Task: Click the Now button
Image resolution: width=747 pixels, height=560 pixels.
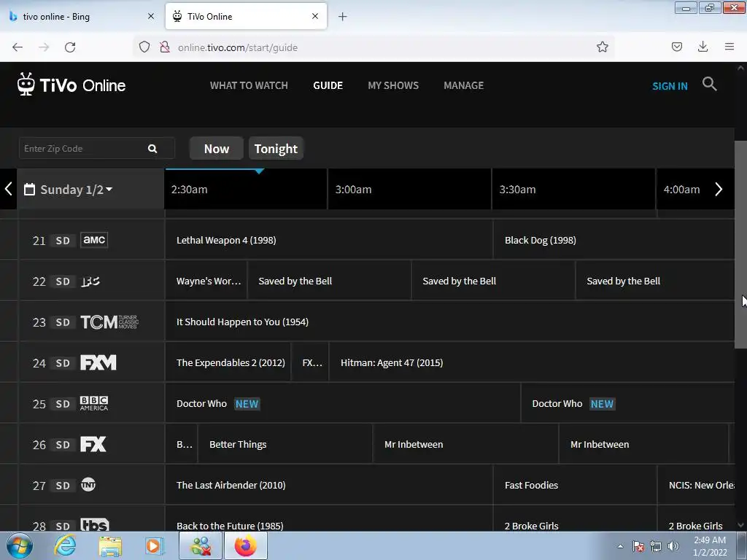Action: point(216,149)
